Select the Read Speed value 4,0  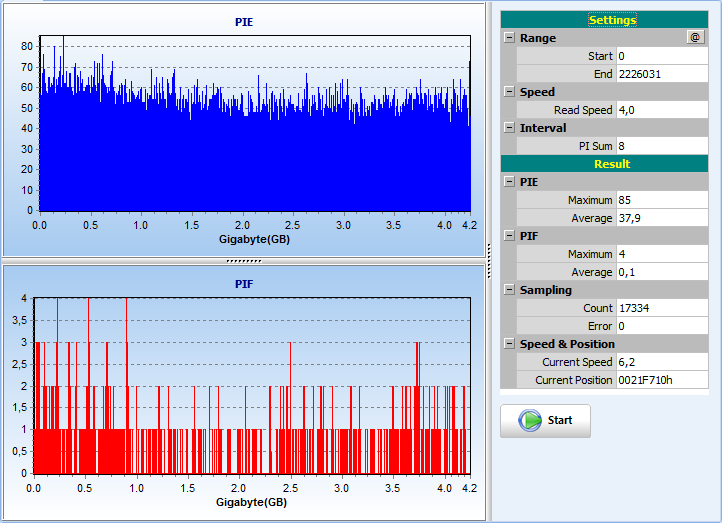662,110
